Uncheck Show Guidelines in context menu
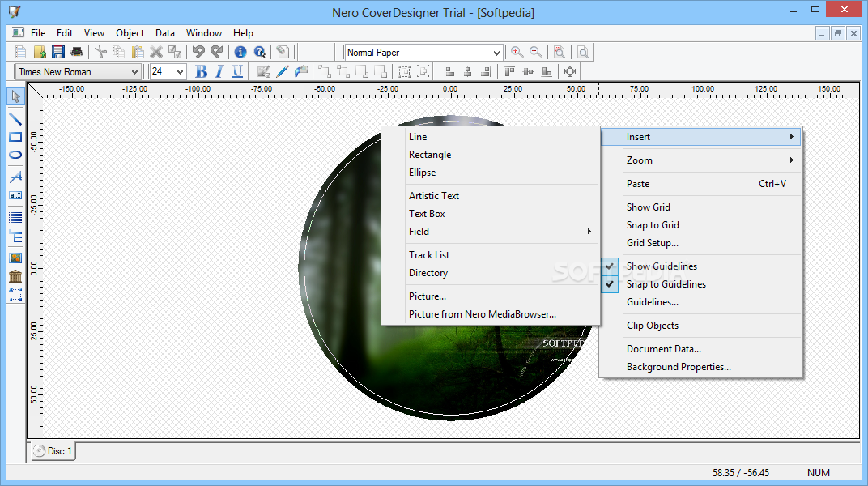Image resolution: width=868 pixels, height=486 pixels. 701,266
